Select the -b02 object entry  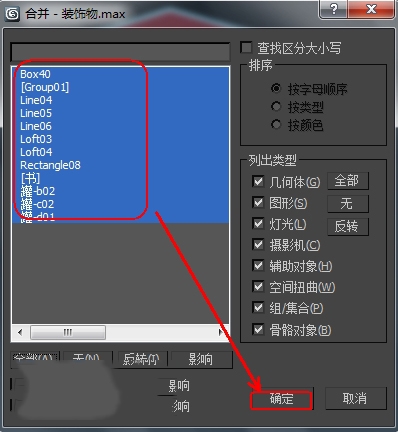coord(120,191)
